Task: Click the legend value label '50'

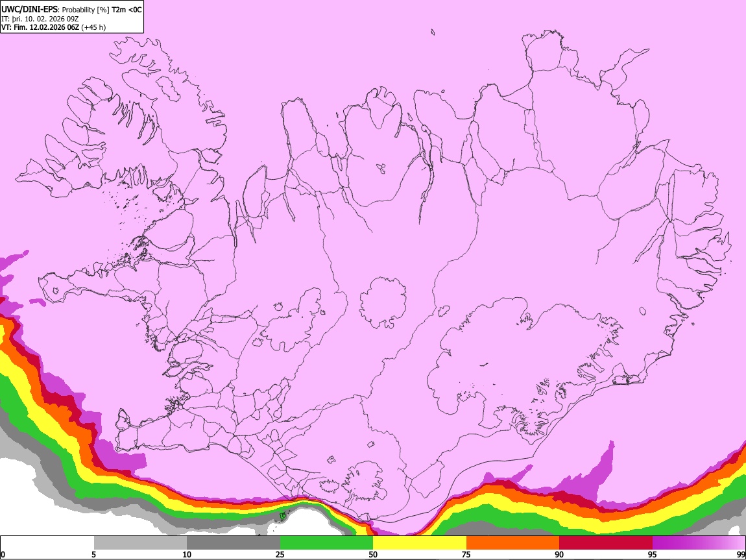Action: click(373, 554)
